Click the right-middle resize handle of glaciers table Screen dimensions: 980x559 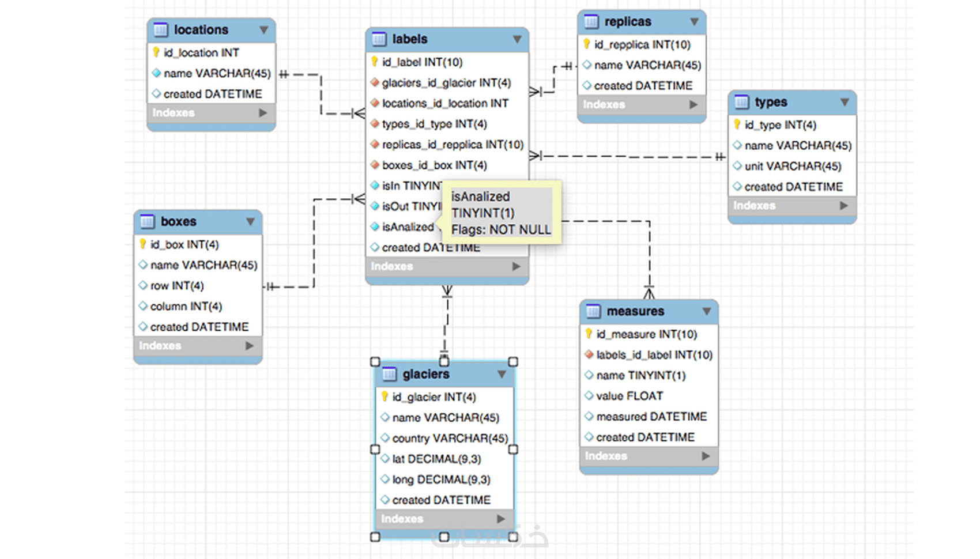(513, 450)
